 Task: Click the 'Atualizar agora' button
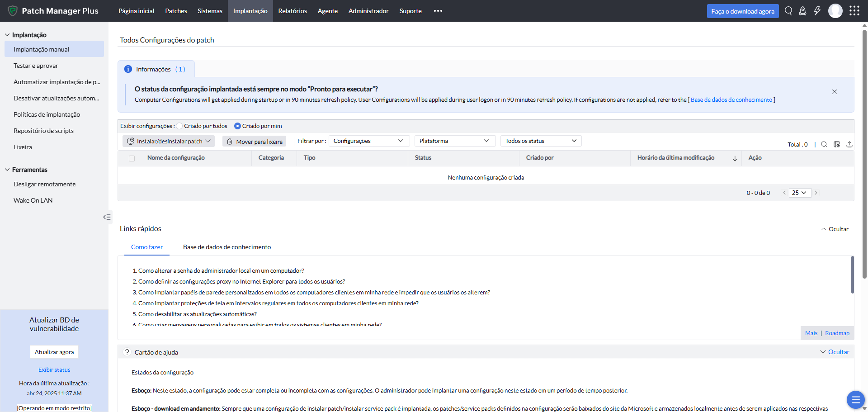click(x=54, y=352)
